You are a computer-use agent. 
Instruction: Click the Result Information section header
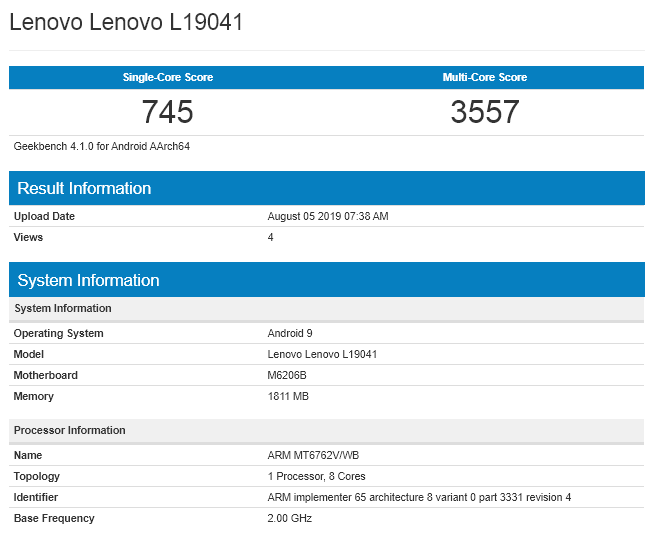click(x=84, y=188)
